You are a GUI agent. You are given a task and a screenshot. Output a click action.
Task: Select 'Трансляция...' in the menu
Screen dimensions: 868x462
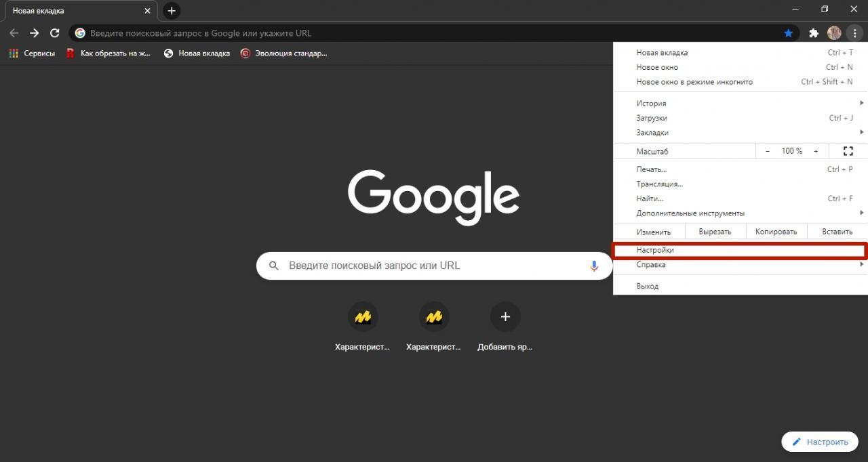(x=741, y=184)
